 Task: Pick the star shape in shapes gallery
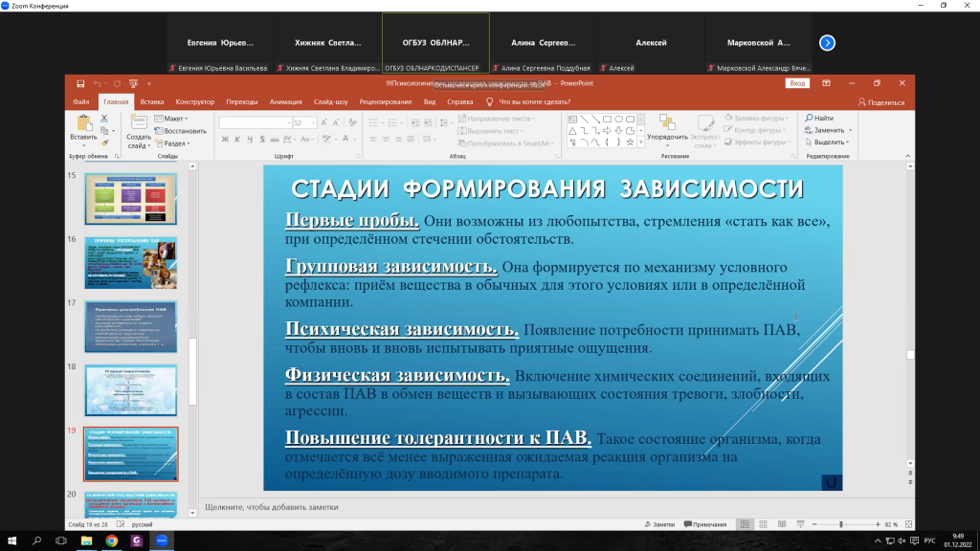(630, 143)
